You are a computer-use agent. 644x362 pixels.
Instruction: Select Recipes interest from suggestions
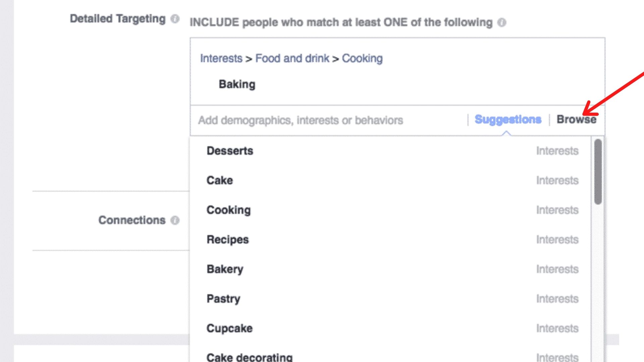[x=227, y=239]
